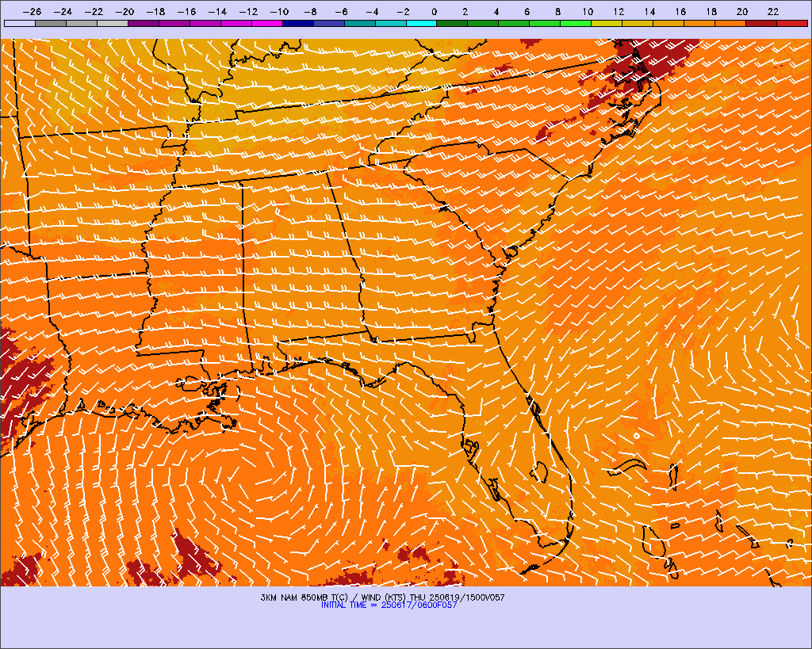Click the dark red segment between 20 and 22

click(760, 23)
